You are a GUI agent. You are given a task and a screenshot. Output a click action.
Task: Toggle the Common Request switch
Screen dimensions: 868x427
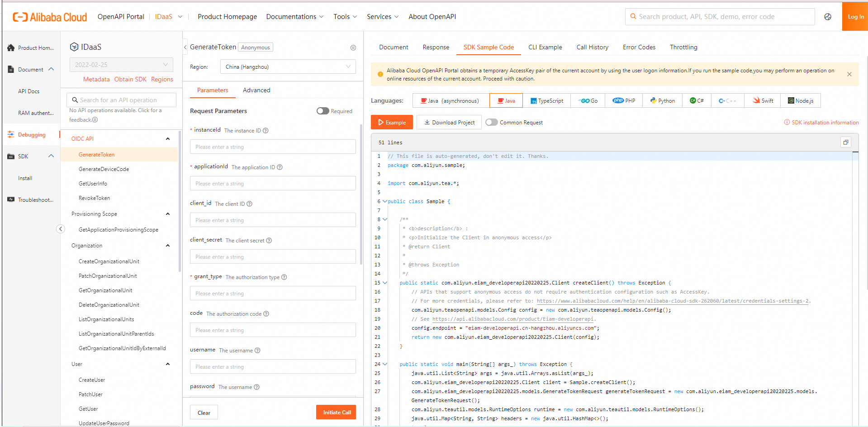pyautogui.click(x=492, y=122)
